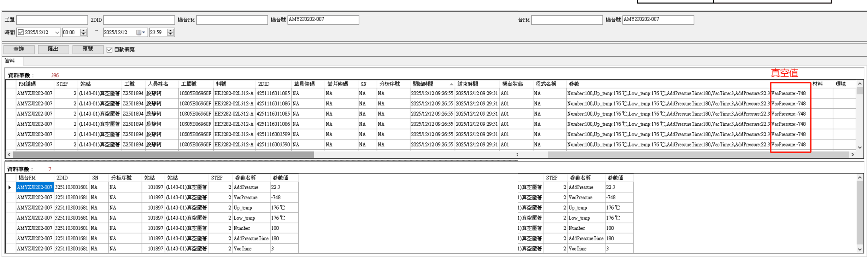Select the 2DID cell 4251116003589
The width and height of the screenshot is (868, 257).
[273, 134]
